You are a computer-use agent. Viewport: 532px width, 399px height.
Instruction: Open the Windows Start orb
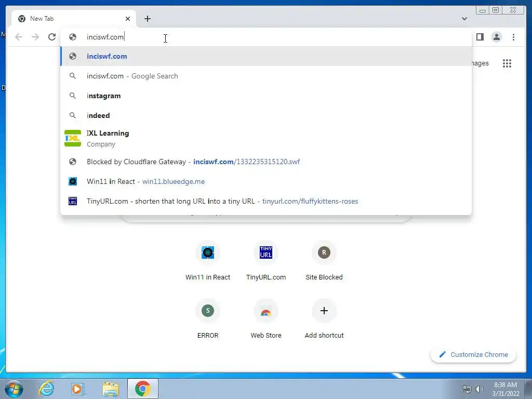pyautogui.click(x=14, y=389)
